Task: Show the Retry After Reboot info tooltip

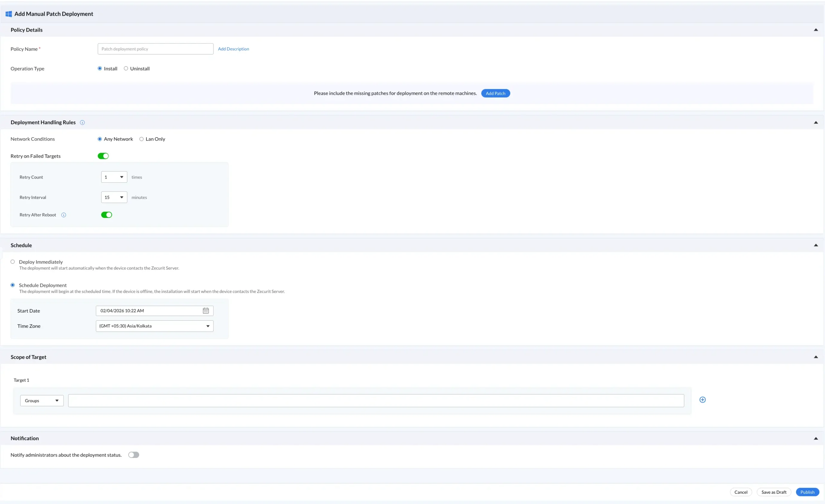Action: (x=63, y=215)
